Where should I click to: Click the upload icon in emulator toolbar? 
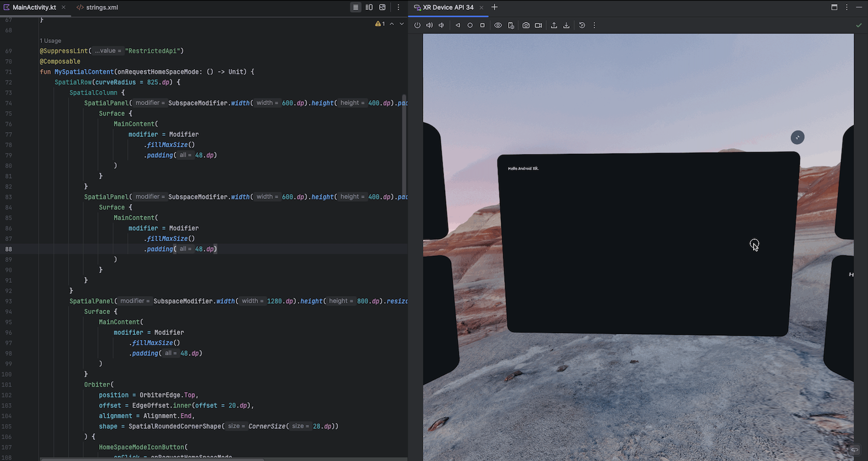pyautogui.click(x=554, y=25)
